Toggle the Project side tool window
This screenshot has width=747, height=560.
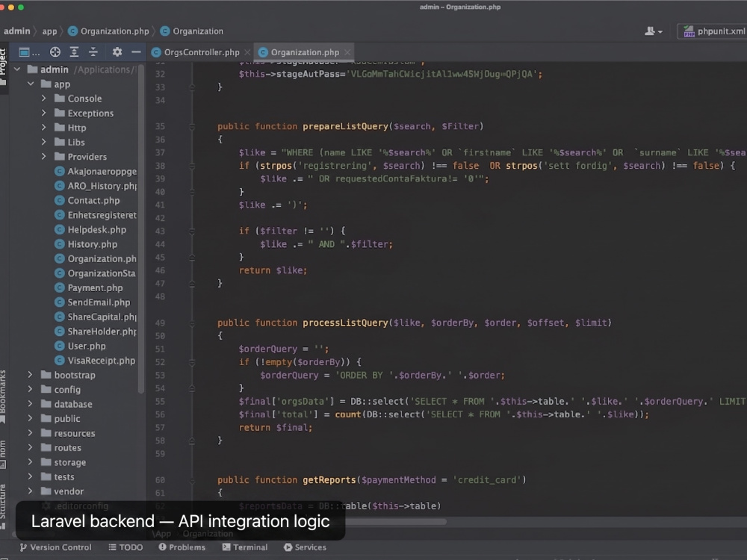click(x=3, y=66)
